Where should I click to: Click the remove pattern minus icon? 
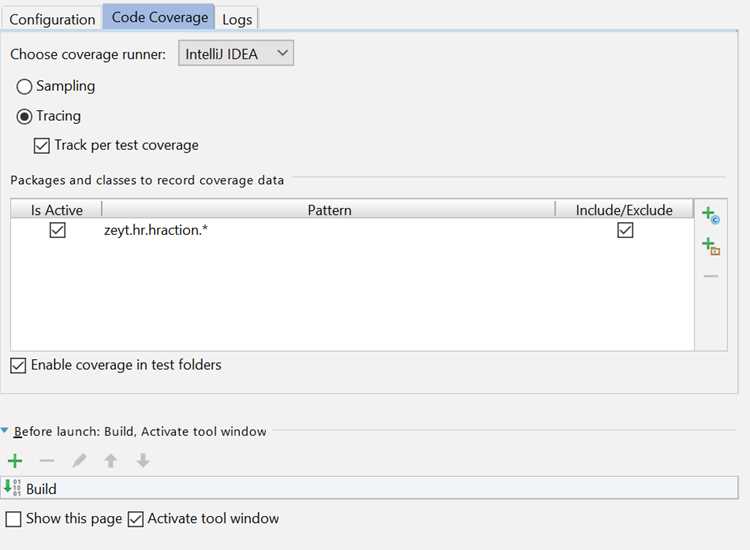711,276
